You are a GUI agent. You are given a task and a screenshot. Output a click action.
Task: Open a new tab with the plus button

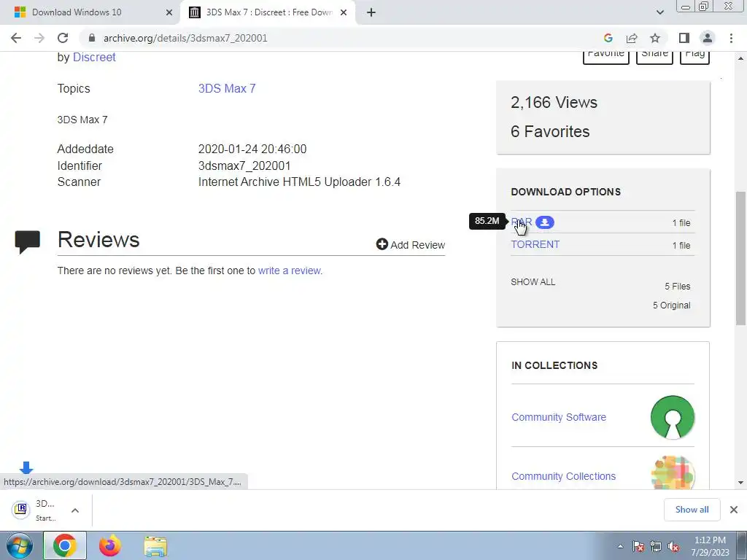tap(371, 12)
